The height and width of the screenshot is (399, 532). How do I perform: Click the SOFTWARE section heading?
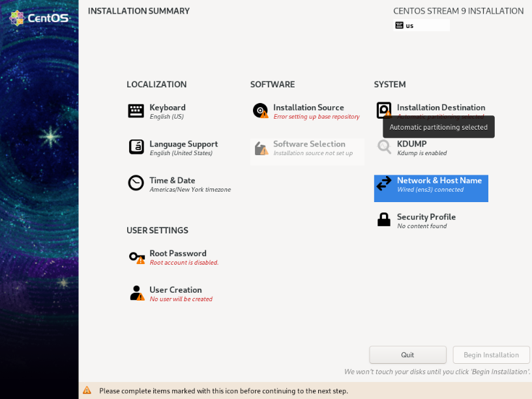coord(273,85)
